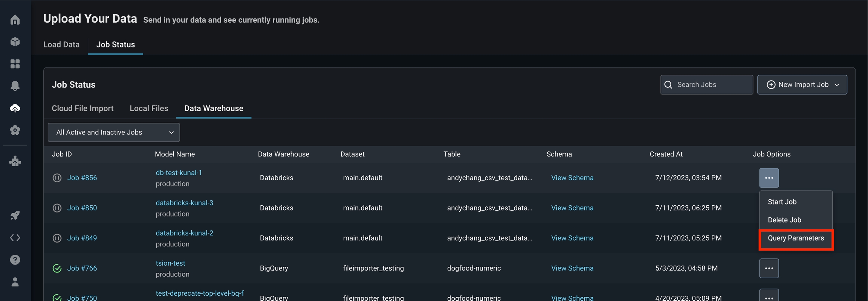Switch to the Cloud File Import tab
Screen dimensions: 868x301
tap(83, 108)
